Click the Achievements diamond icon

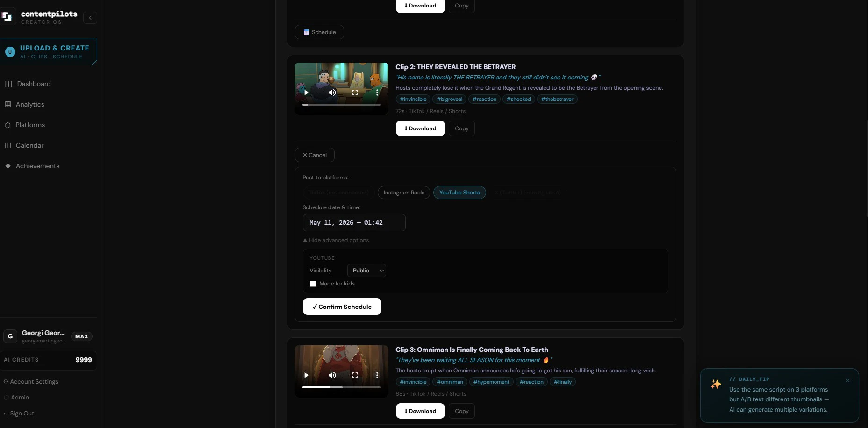pos(8,166)
